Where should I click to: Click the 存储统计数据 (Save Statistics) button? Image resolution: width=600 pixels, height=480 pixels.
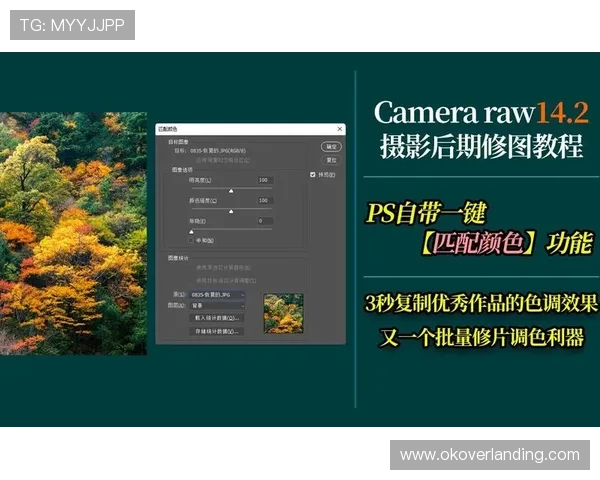pos(217,331)
